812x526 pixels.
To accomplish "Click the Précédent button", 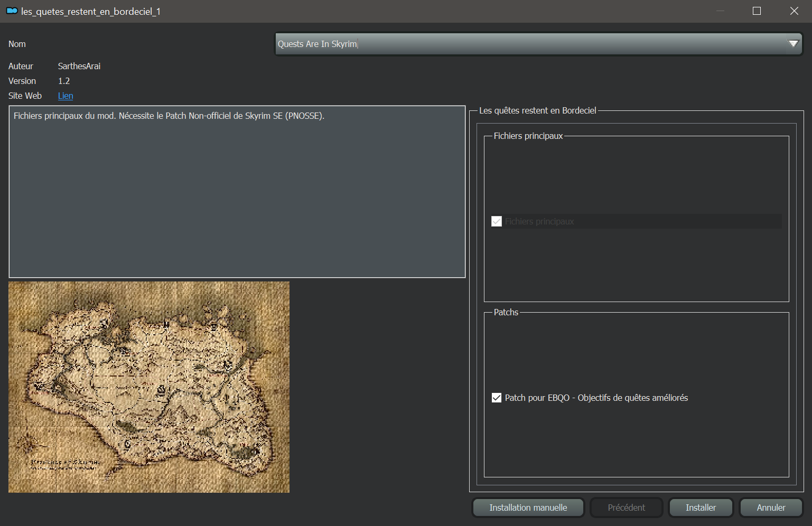I will click(x=627, y=508).
